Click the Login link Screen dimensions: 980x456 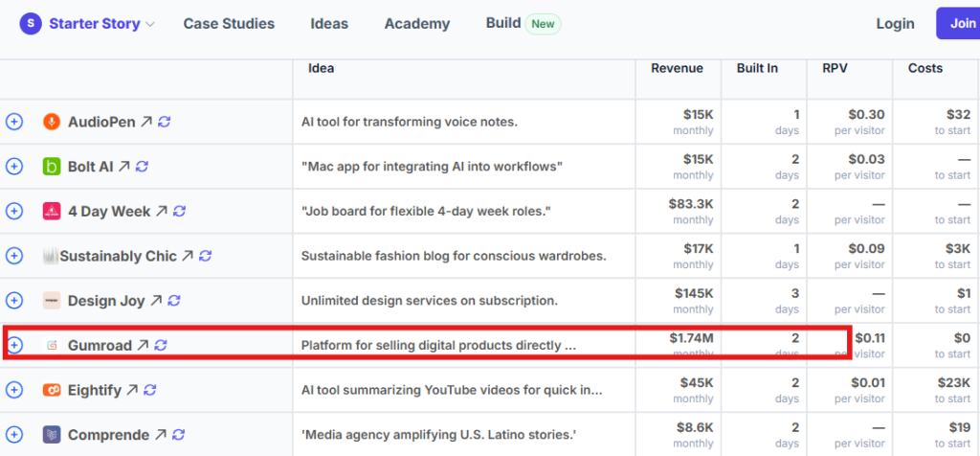(895, 24)
